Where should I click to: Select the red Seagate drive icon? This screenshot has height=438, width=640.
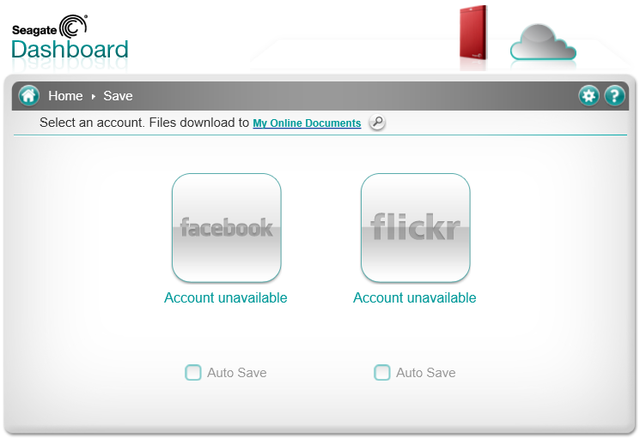473,33
